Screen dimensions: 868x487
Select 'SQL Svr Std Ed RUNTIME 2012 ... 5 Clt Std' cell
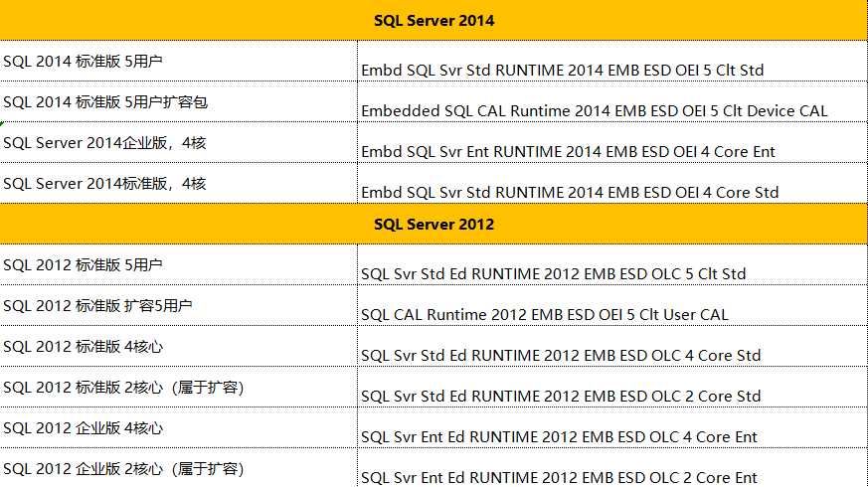click(x=612, y=264)
